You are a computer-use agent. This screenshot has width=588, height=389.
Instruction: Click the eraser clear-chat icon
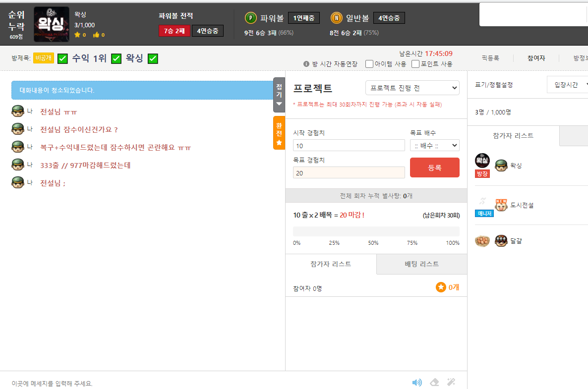click(x=434, y=382)
